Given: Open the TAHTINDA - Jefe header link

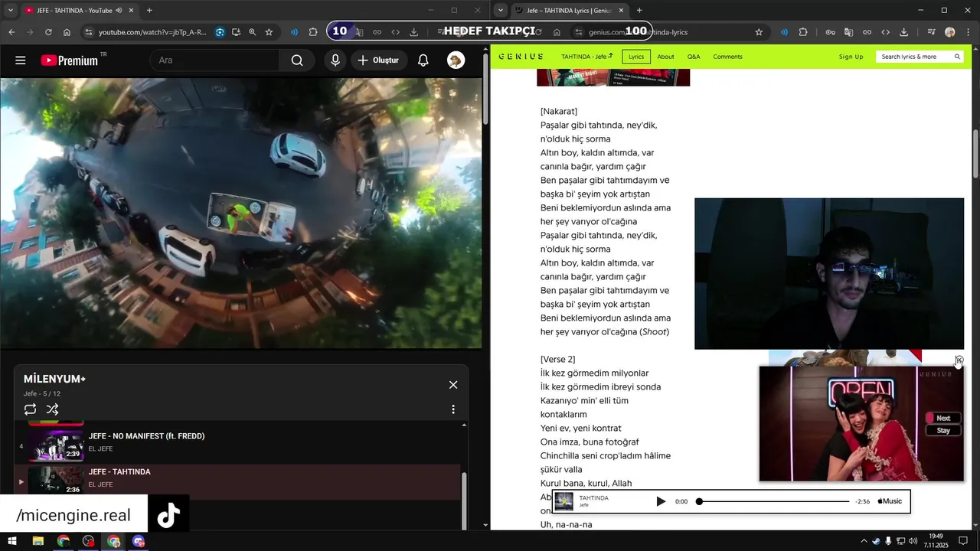Looking at the screenshot, I should (x=586, y=57).
